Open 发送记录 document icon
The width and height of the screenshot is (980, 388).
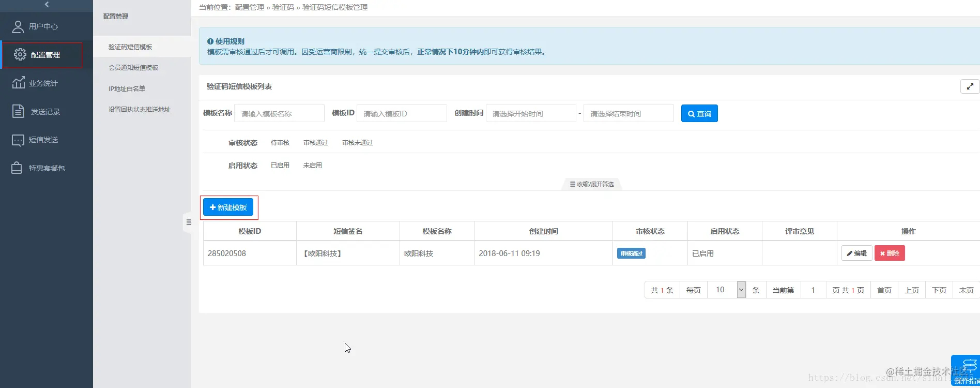pos(18,111)
